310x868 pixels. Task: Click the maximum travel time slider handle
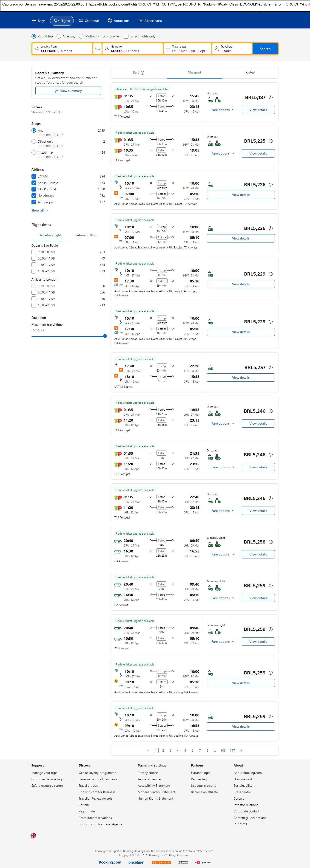(x=105, y=336)
